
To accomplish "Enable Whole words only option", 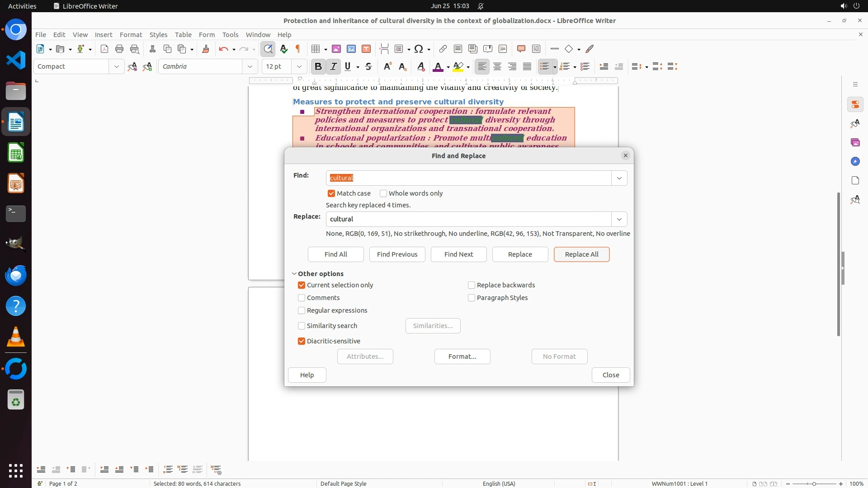I will 383,193.
